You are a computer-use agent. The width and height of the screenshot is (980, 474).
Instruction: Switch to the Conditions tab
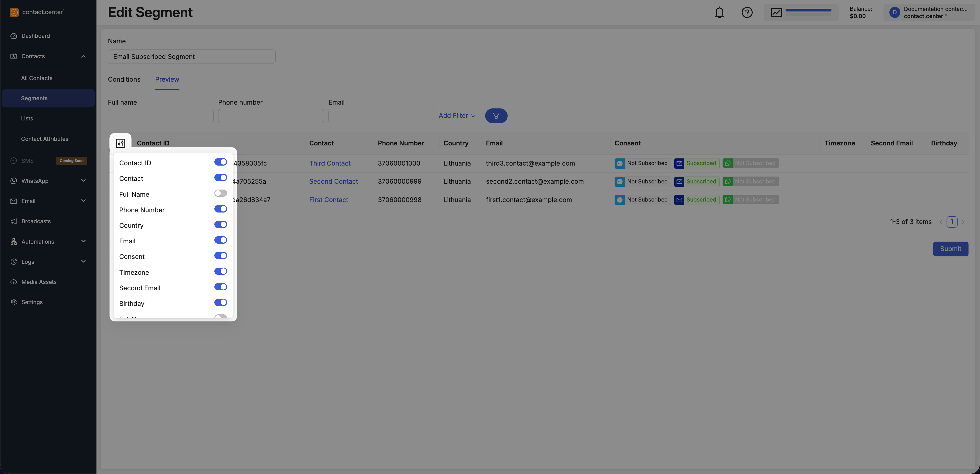(x=124, y=80)
